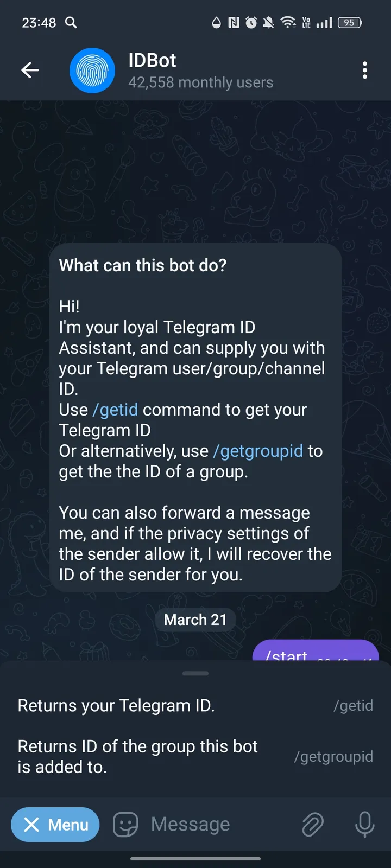The height and width of the screenshot is (868, 391).
Task: Close the bot commands menu via X
Action: pyautogui.click(x=32, y=824)
